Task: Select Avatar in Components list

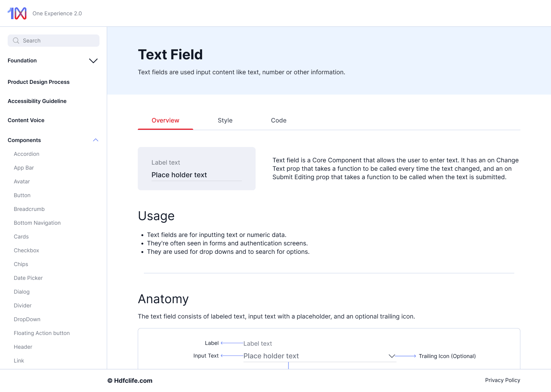Action: pos(22,181)
